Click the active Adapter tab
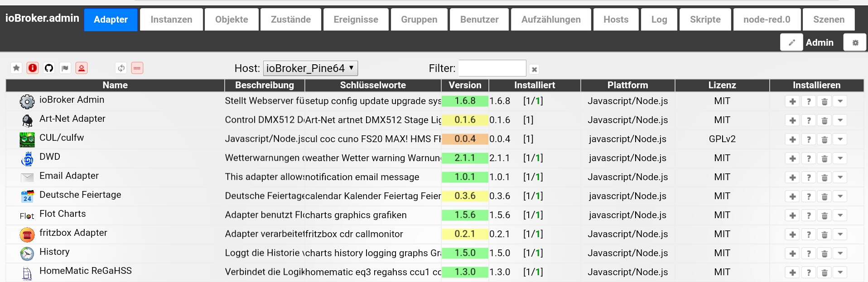Image resolution: width=868 pixels, height=282 pixels. pos(111,19)
